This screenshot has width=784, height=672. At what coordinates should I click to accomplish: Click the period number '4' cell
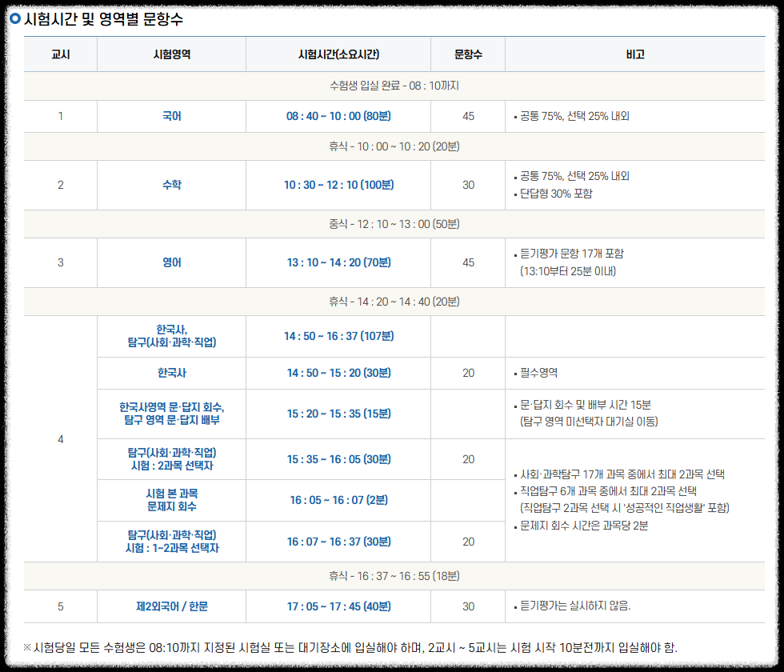(61, 439)
